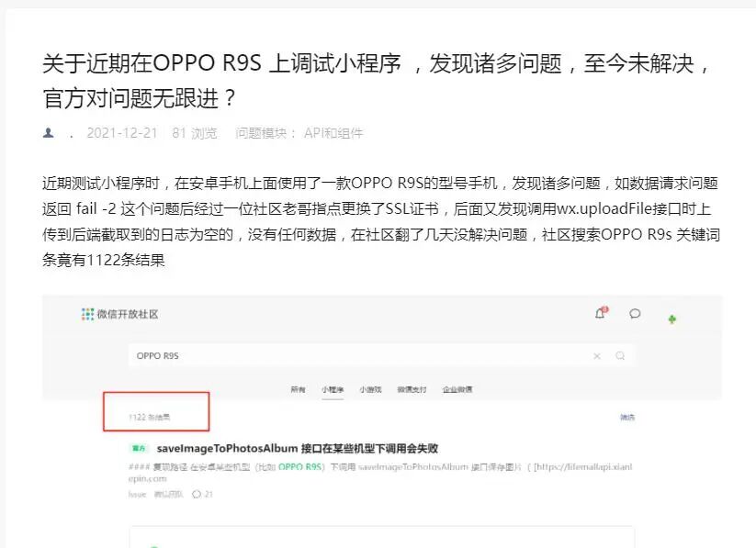Click the 筛选 filter link
The width and height of the screenshot is (756, 548).
point(627,418)
